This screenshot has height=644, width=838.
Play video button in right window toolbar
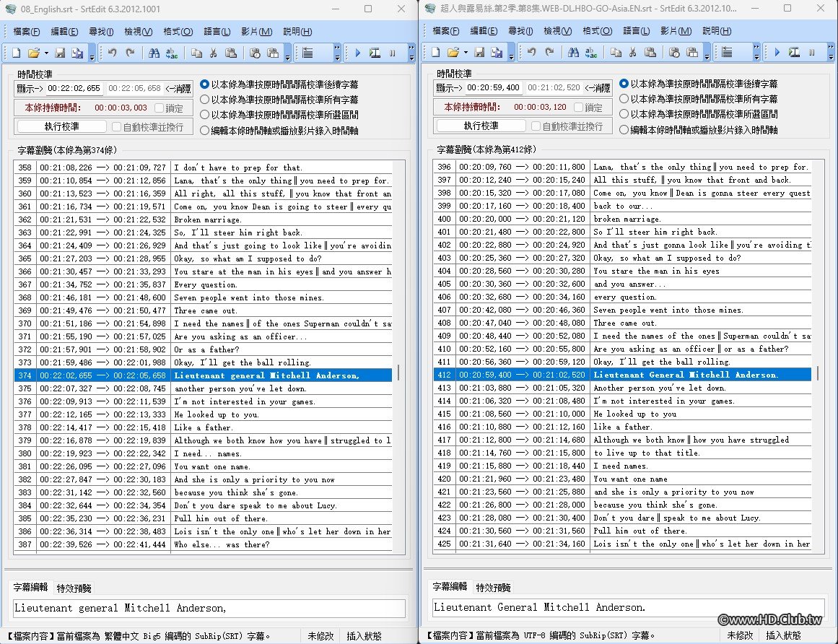tap(777, 53)
